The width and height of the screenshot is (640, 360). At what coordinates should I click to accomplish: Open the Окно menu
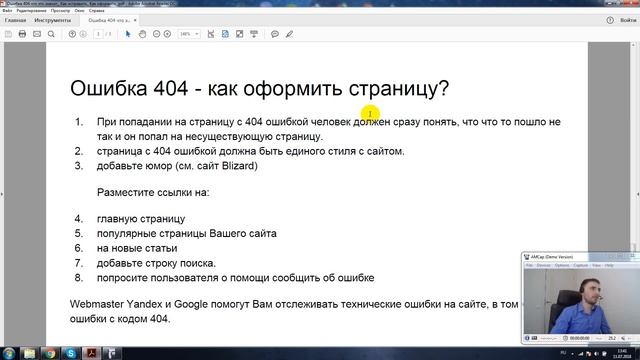(80, 11)
